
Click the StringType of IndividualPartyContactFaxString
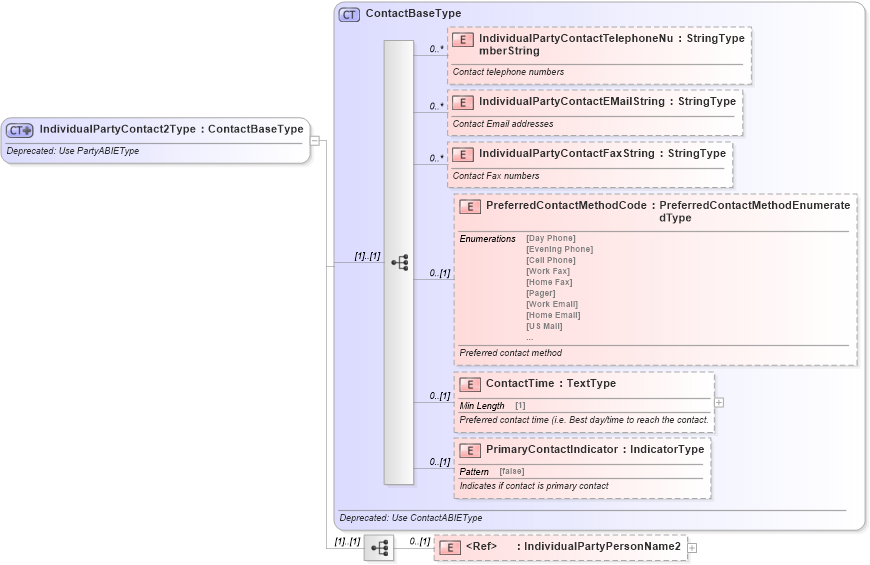click(x=696, y=154)
